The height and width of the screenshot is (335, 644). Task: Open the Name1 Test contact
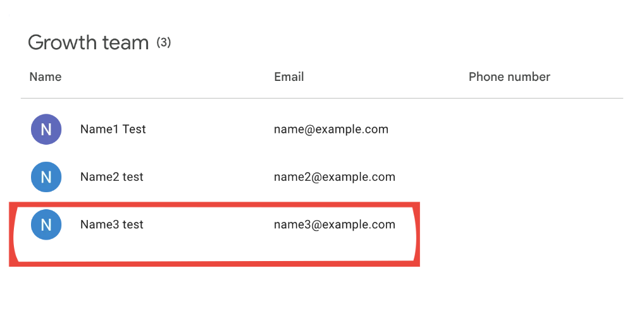113,130
